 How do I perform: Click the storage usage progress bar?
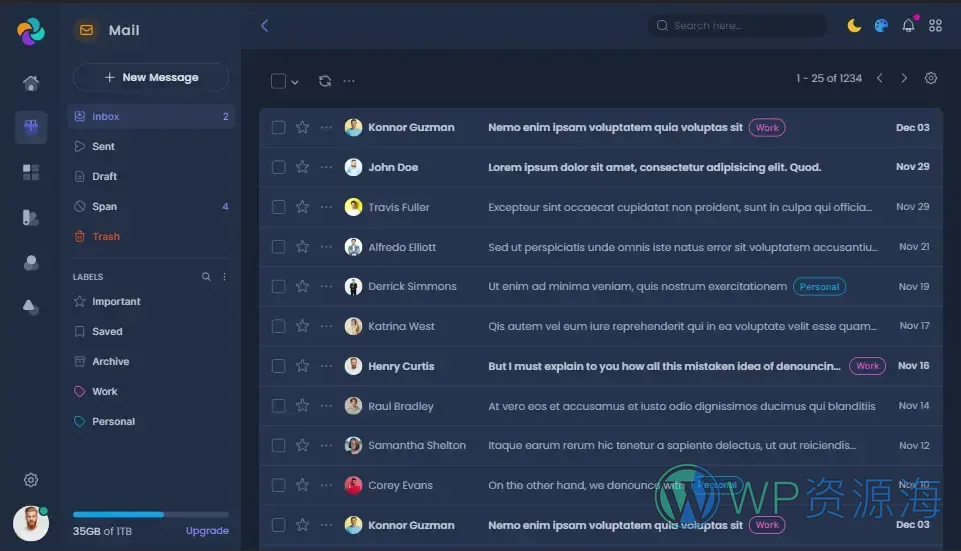[150, 514]
